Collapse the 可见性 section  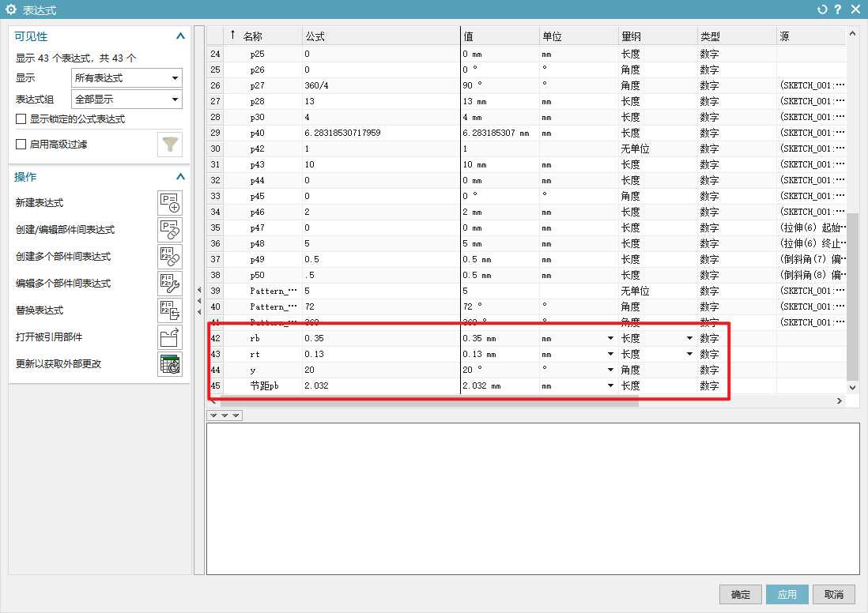tap(180, 36)
